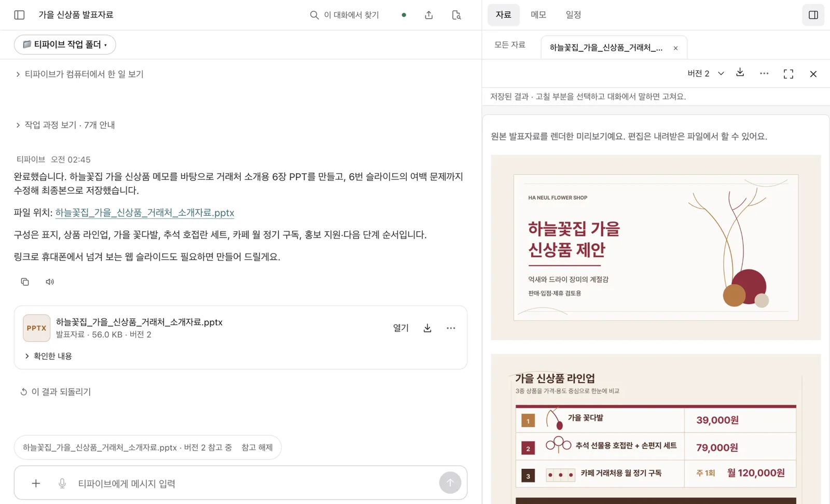830x504 pixels.
Task: Copy the assistant reply with copy icon
Action: tap(25, 282)
